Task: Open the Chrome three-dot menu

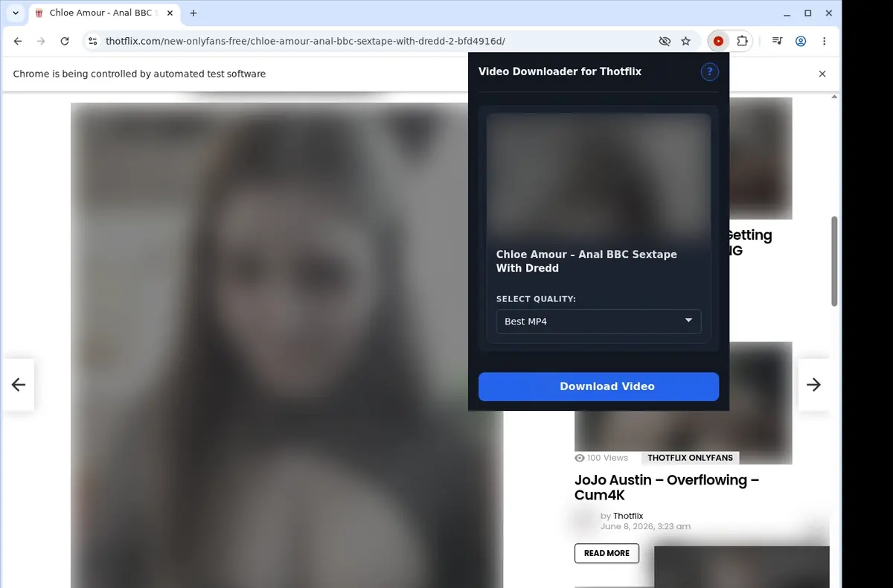Action: 825,42
